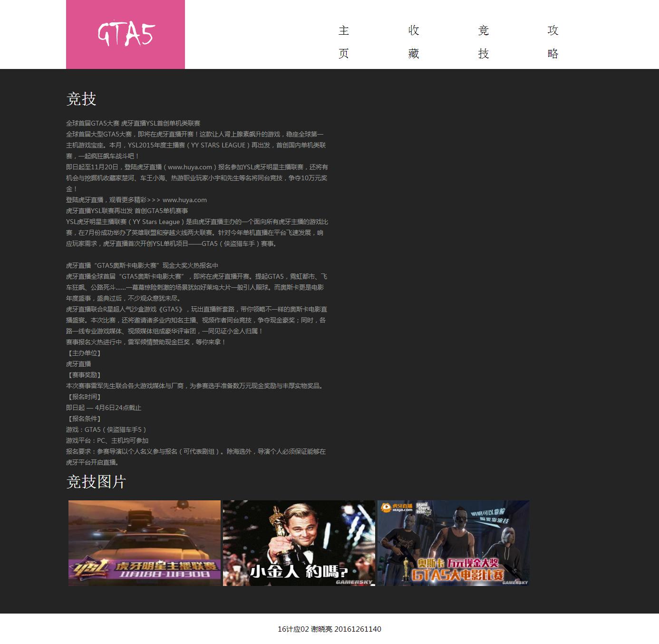Click the 【报名条件】 label
The width and height of the screenshot is (659, 644).
(84, 419)
